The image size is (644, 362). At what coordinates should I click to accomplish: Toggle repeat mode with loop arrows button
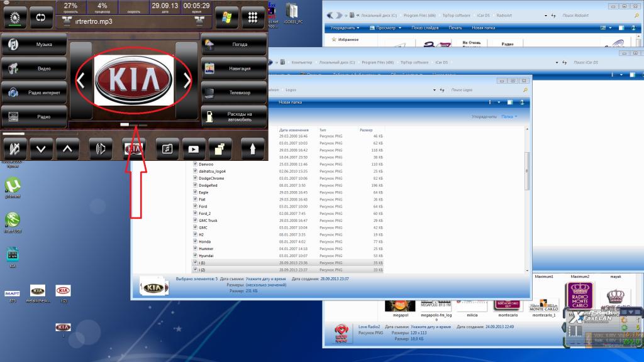pyautogui.click(x=40, y=15)
